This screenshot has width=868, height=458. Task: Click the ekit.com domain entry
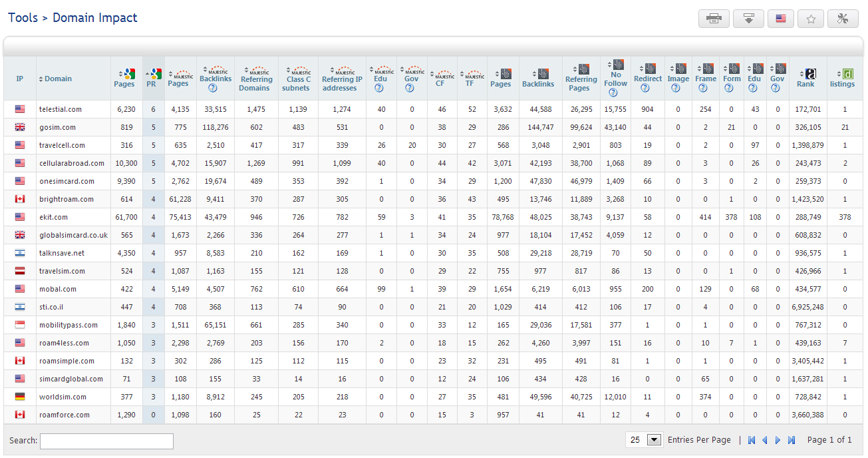pos(53,217)
